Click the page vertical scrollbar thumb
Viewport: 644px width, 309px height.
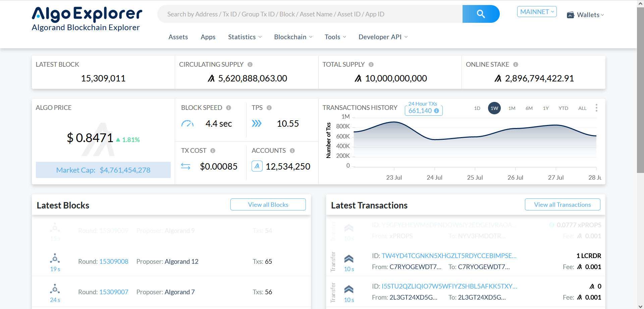click(x=640, y=90)
